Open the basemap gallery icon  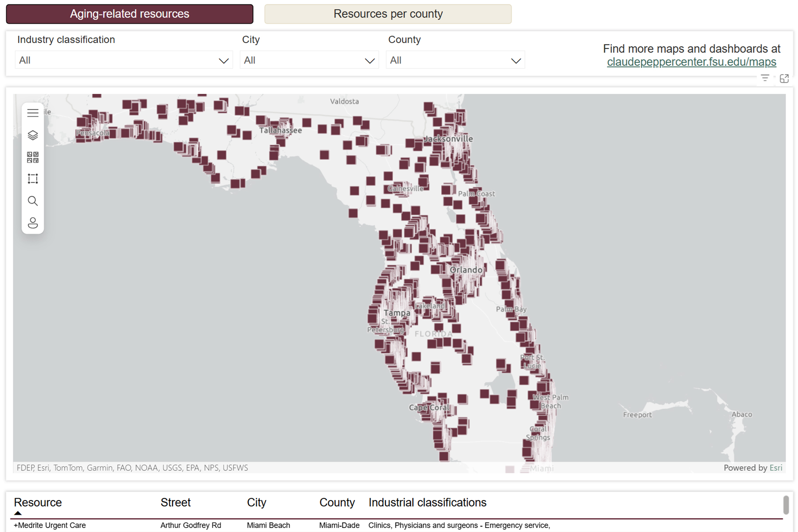click(33, 157)
